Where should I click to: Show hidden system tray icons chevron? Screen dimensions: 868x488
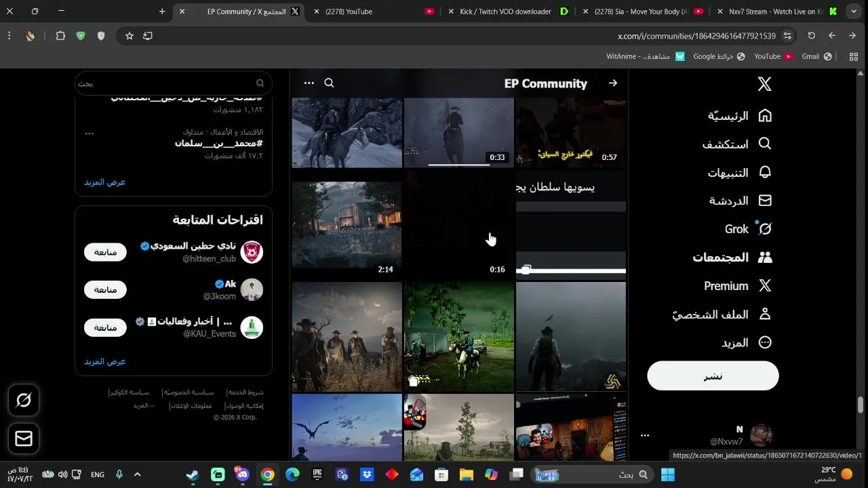tap(137, 474)
